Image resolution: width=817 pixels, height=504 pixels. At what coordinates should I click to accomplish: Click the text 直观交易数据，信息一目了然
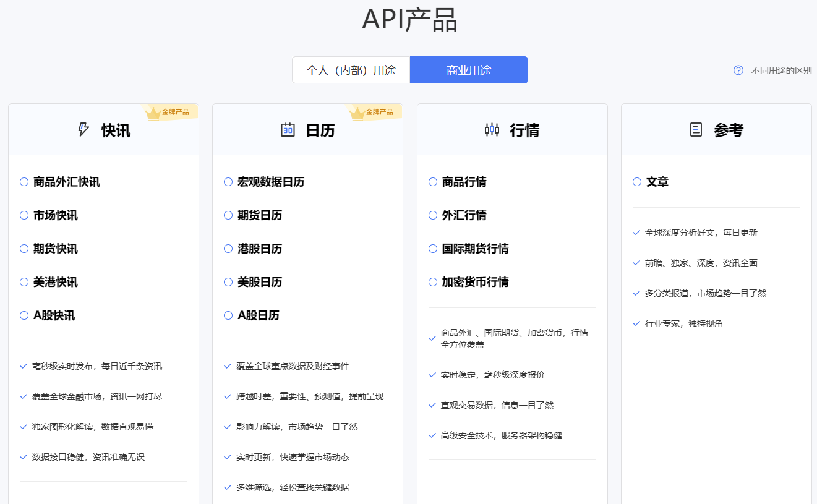[x=497, y=405]
